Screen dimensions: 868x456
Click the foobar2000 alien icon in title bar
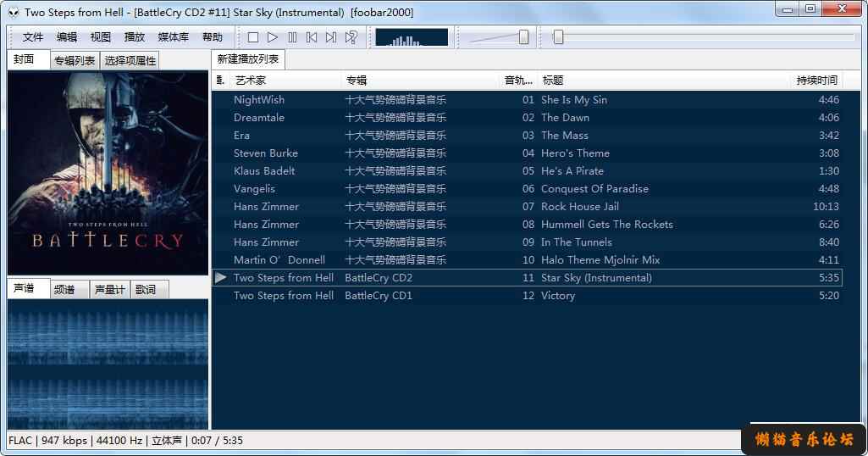tap(14, 12)
